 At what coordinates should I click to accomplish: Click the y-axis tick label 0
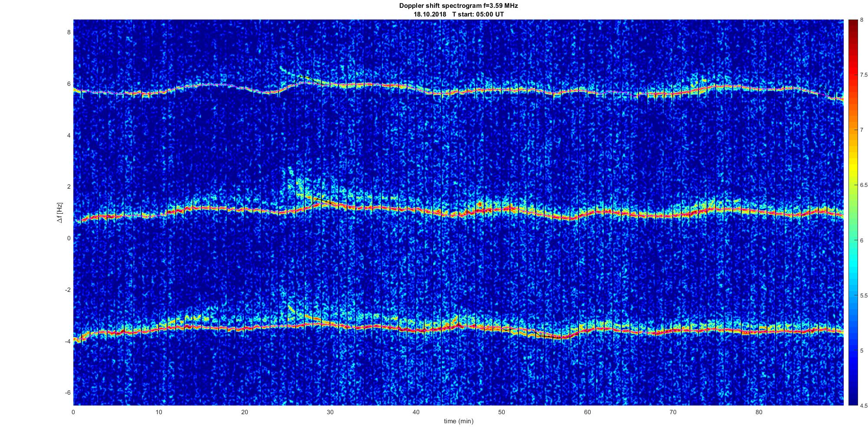click(x=68, y=238)
